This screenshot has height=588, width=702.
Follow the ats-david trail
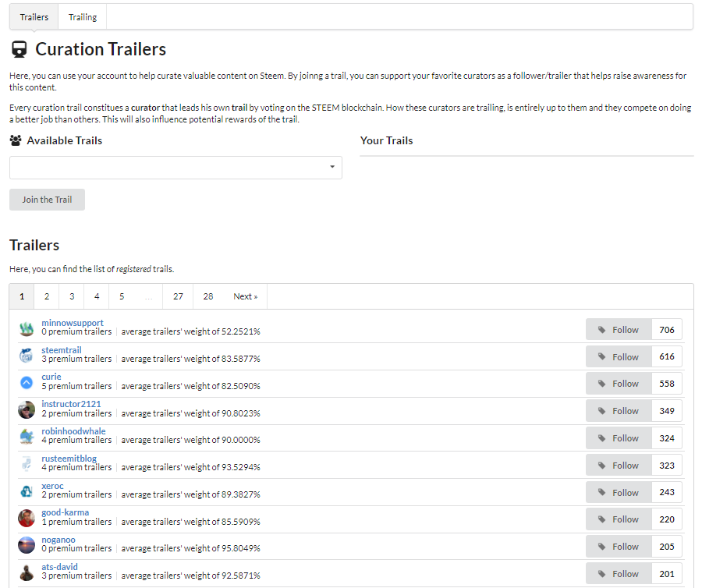(x=619, y=574)
